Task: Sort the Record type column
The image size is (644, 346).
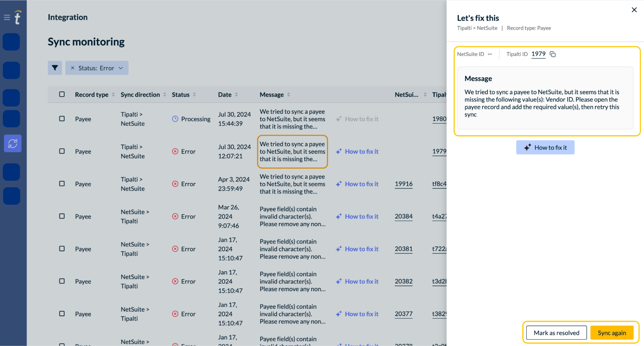Action: (113, 94)
